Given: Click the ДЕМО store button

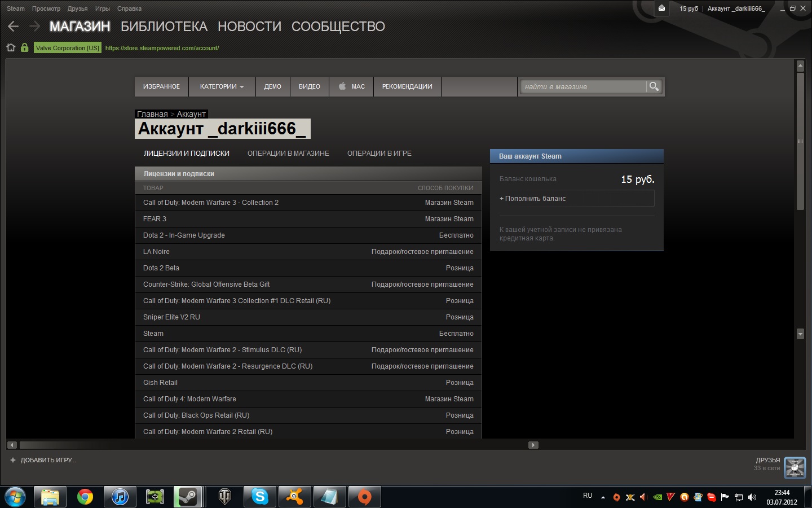Looking at the screenshot, I should coord(273,86).
